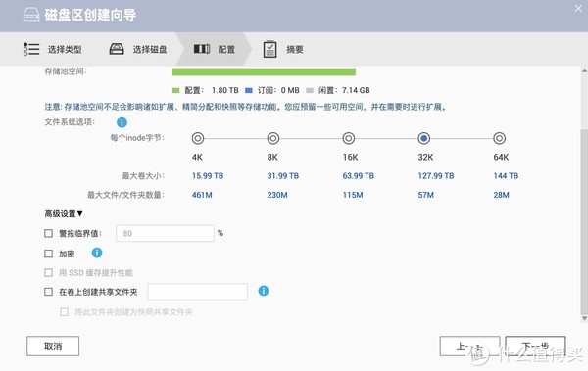Click the green storage pool space bar
The height and width of the screenshot is (371, 588).
point(264,71)
